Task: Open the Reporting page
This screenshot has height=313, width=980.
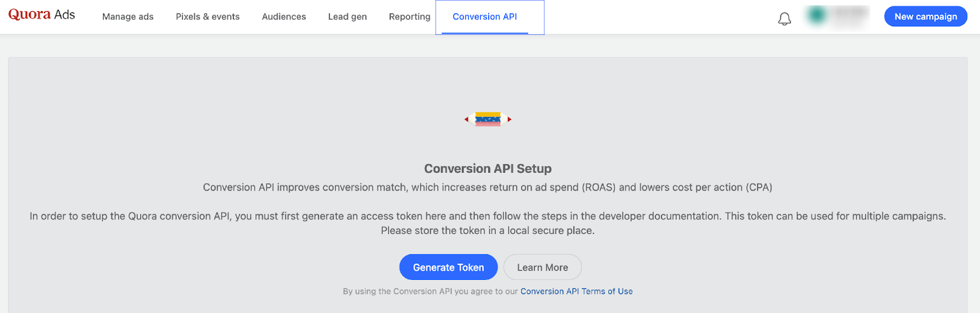Action: [409, 17]
